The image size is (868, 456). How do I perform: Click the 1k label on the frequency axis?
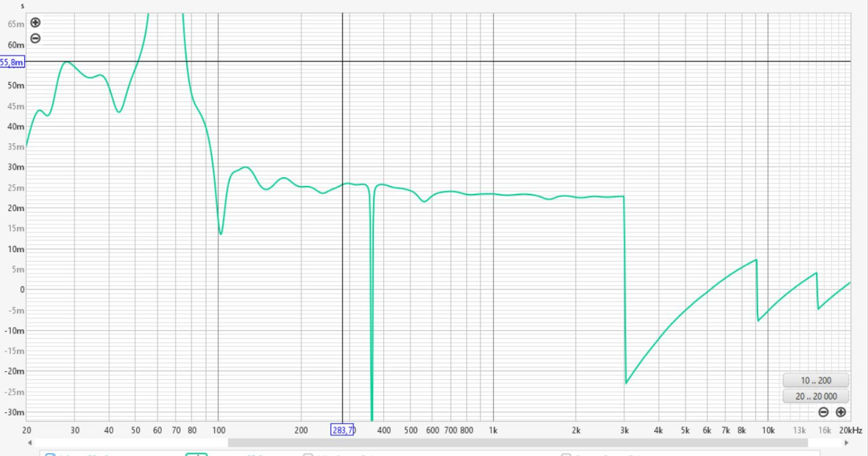(493, 430)
